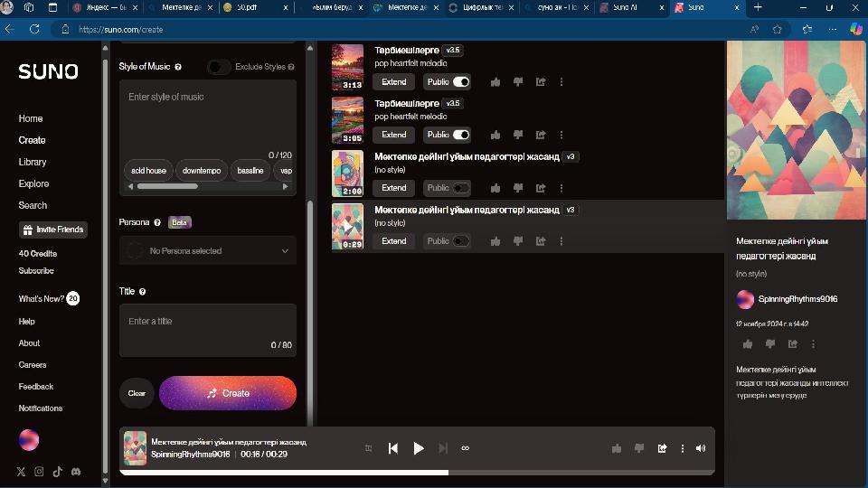Toggle Public switch for Тәрбиешілерге 3:05
The width and height of the screenshot is (868, 488).
point(460,135)
